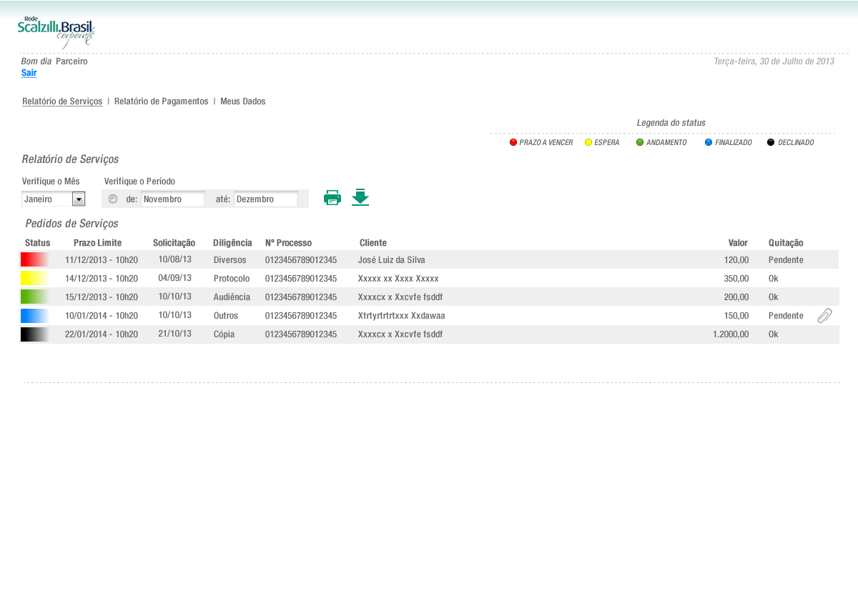Screen dimensions: 858x616
Task: Select the José Luiz da Silva row
Action: [x=391, y=260]
